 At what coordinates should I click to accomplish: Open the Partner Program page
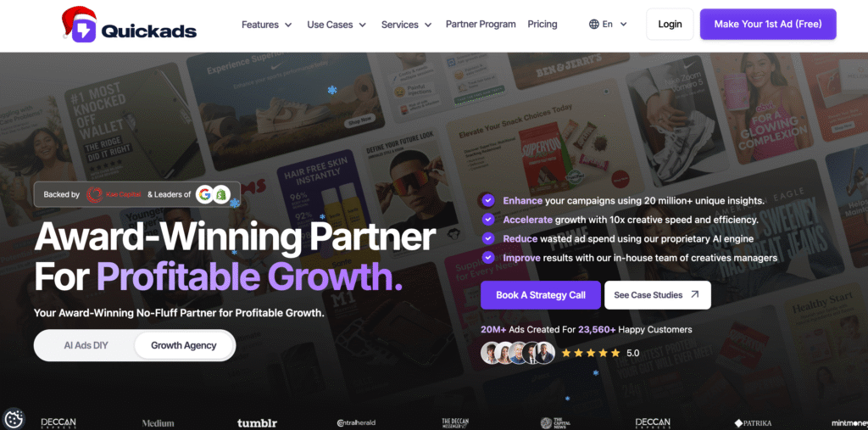click(481, 25)
